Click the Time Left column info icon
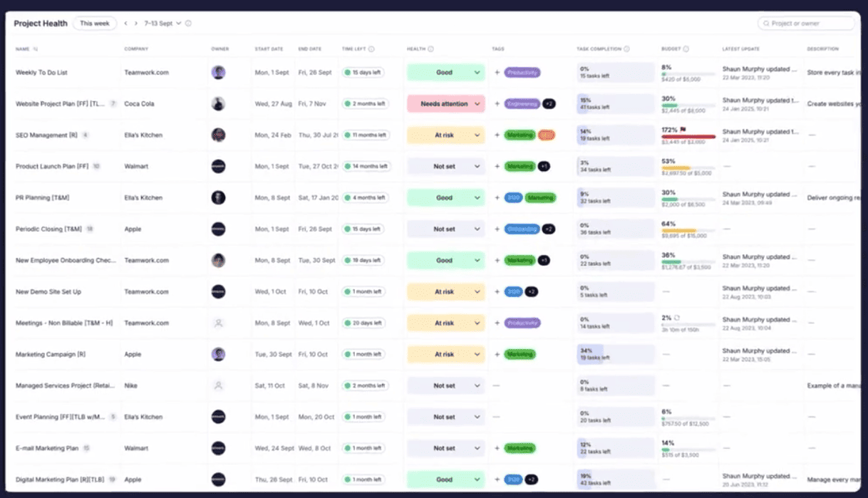 [371, 49]
